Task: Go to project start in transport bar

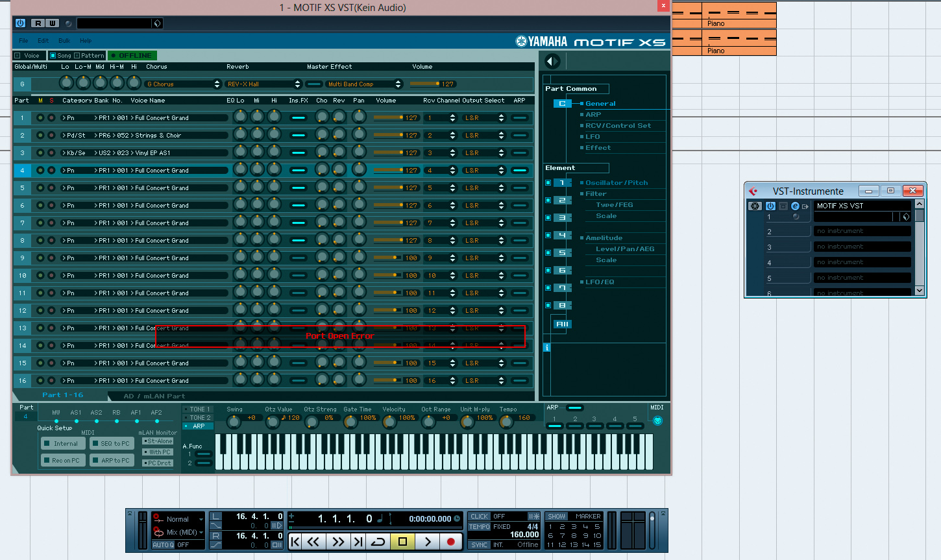Action: [295, 541]
